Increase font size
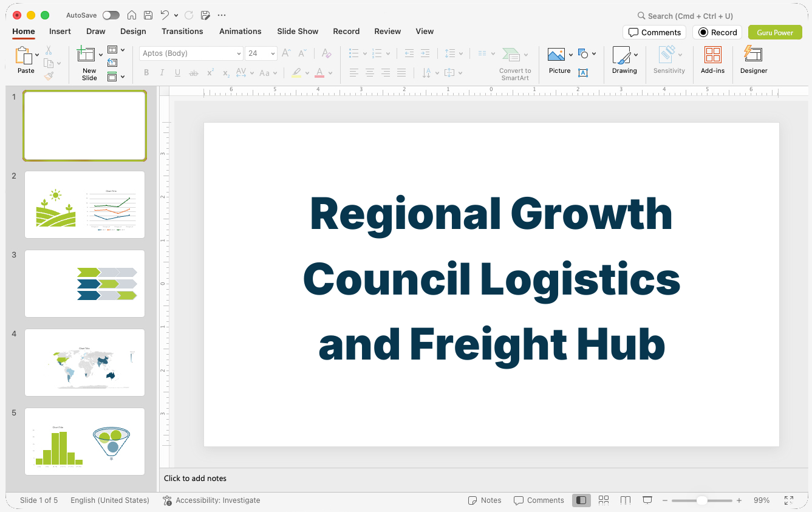 (286, 53)
